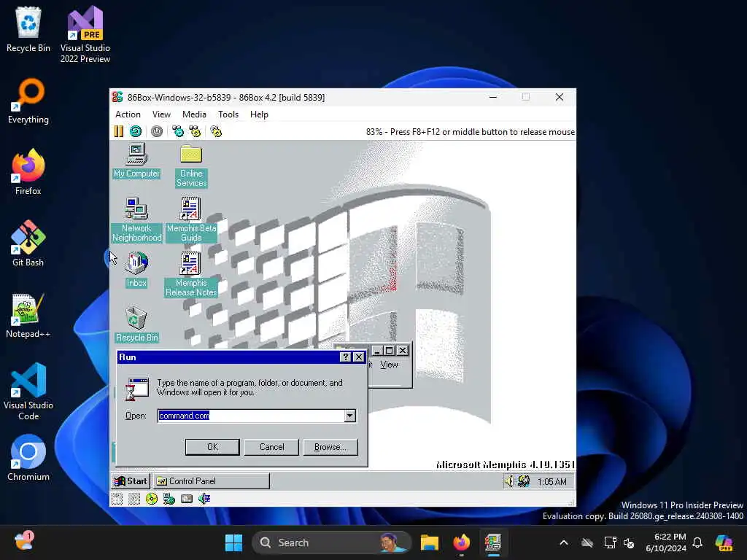Expand the Open combo box dropdown arrow
The height and width of the screenshot is (560, 747).
(350, 416)
